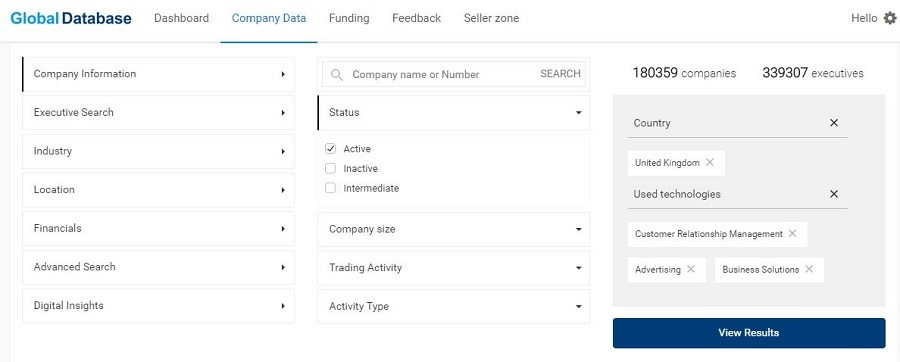Click the View Results button
Screen dimensions: 900x362
click(749, 333)
